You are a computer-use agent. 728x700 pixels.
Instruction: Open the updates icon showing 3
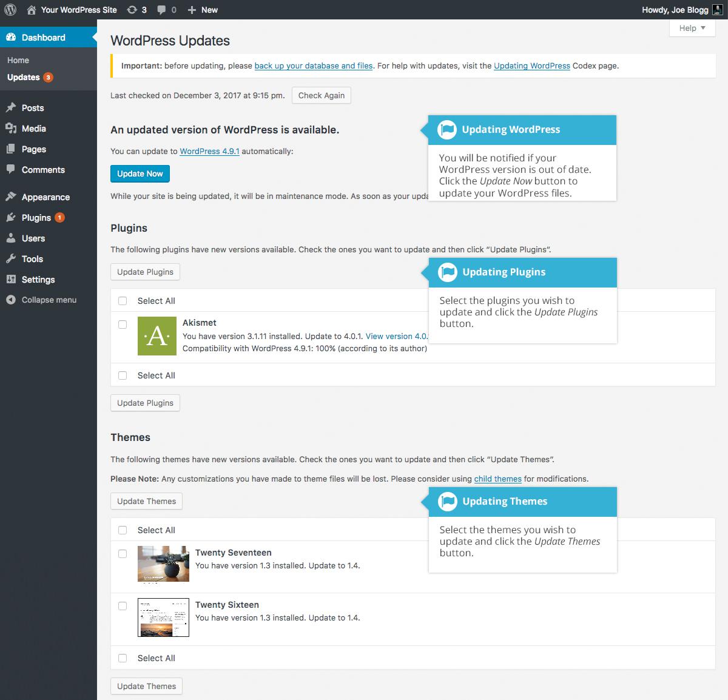point(137,10)
